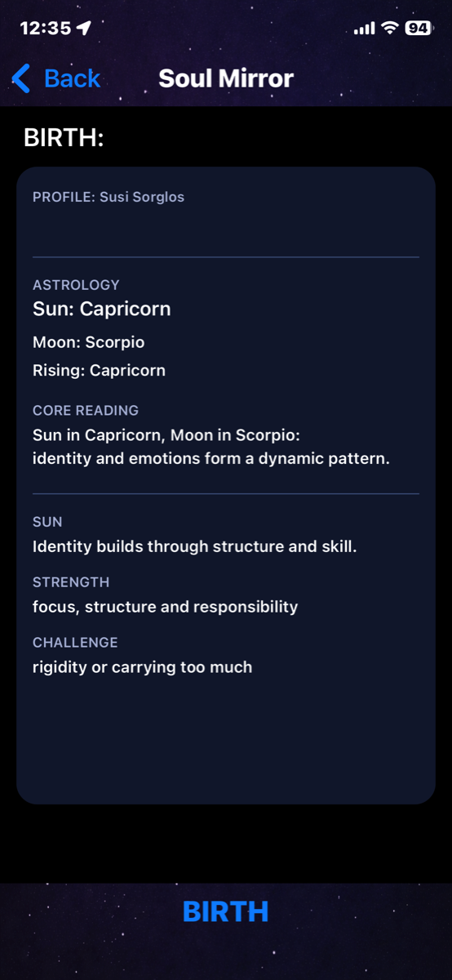Tap the CHALLENGE rigidity text
452x980 pixels.
click(143, 667)
